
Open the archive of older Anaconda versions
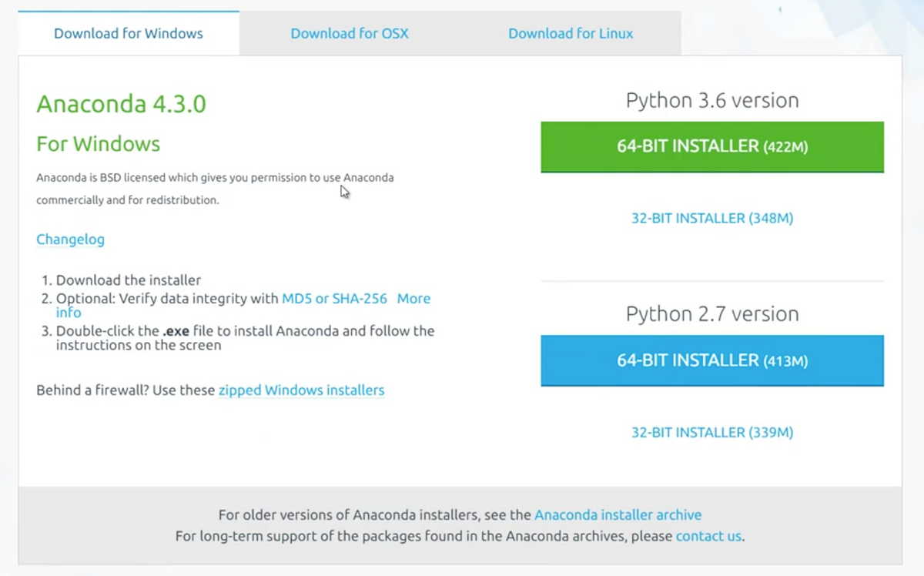[x=618, y=514]
